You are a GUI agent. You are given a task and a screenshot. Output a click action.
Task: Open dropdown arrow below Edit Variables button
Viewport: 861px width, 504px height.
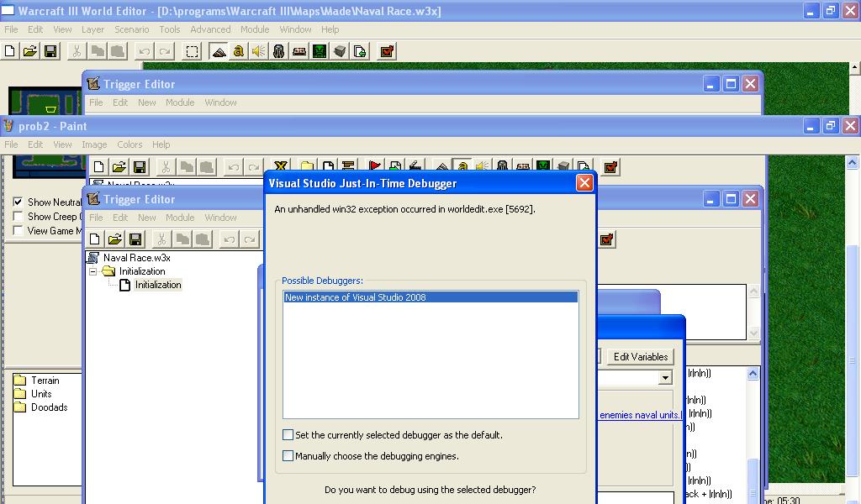(x=666, y=377)
